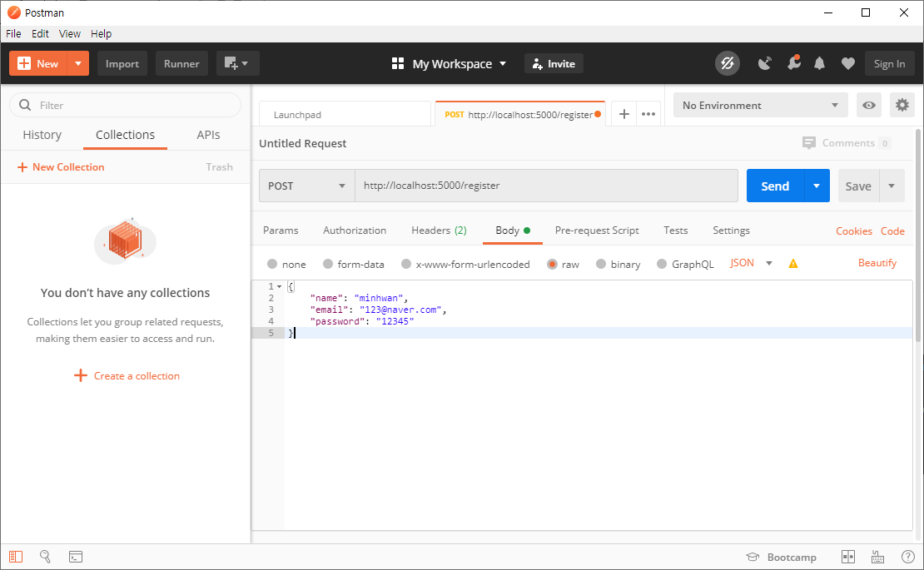The width and height of the screenshot is (924, 570).
Task: Open environment quick look eye icon
Action: click(x=868, y=106)
